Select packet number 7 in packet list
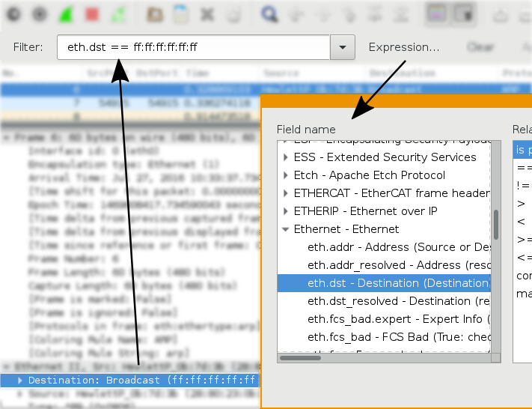532x409 pixels. coord(130,103)
